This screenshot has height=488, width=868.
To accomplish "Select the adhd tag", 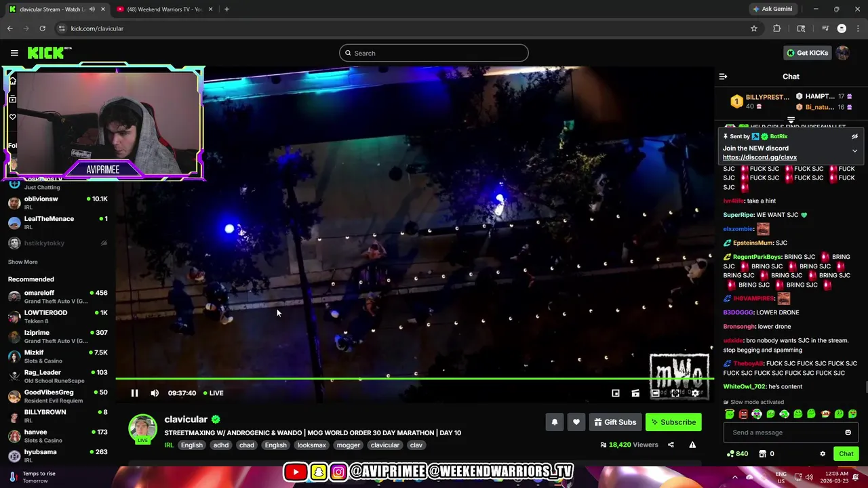I will (221, 445).
